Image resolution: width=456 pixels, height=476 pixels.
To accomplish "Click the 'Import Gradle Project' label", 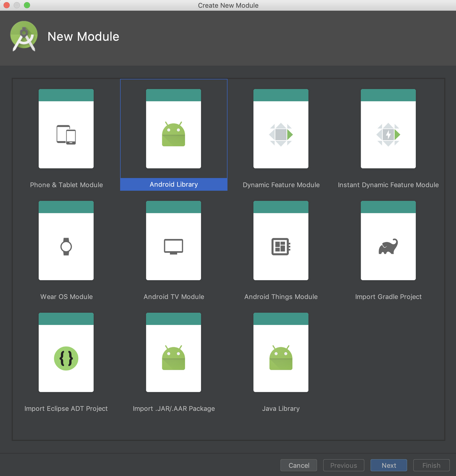I will (x=388, y=297).
